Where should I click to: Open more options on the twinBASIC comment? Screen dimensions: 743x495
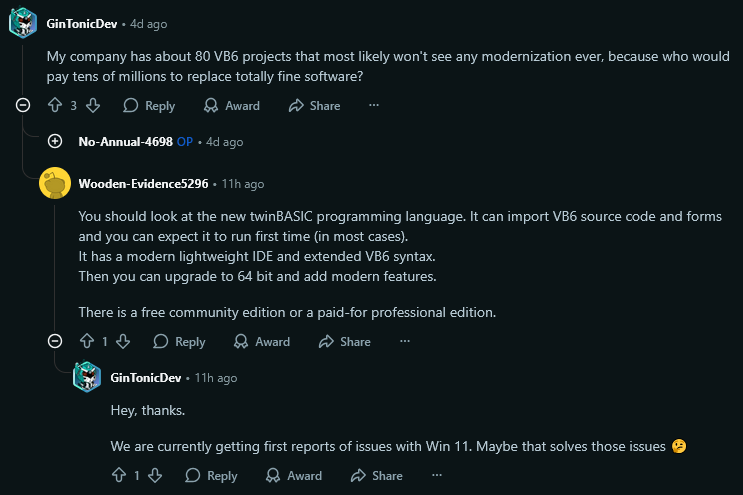[x=405, y=341]
